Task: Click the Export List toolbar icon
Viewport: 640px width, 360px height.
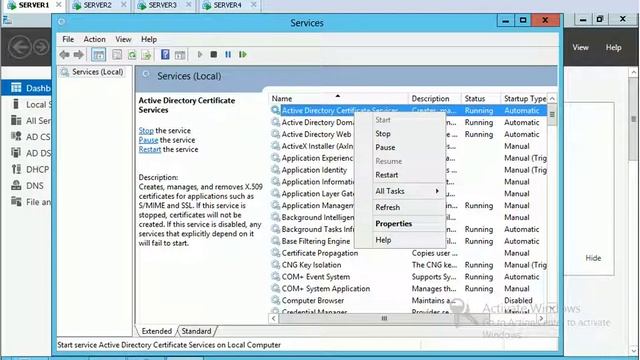Action: tap(146, 55)
